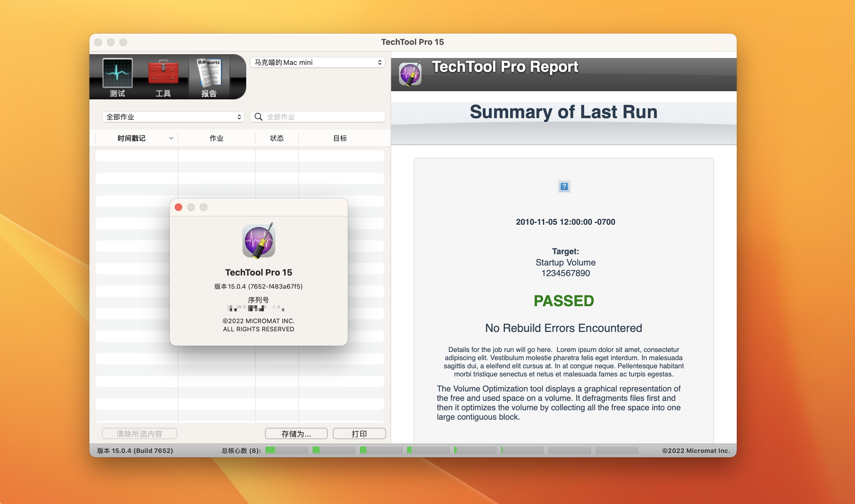Image resolution: width=855 pixels, height=504 pixels.
Task: Select the first empty row in jobs table
Action: point(240,156)
